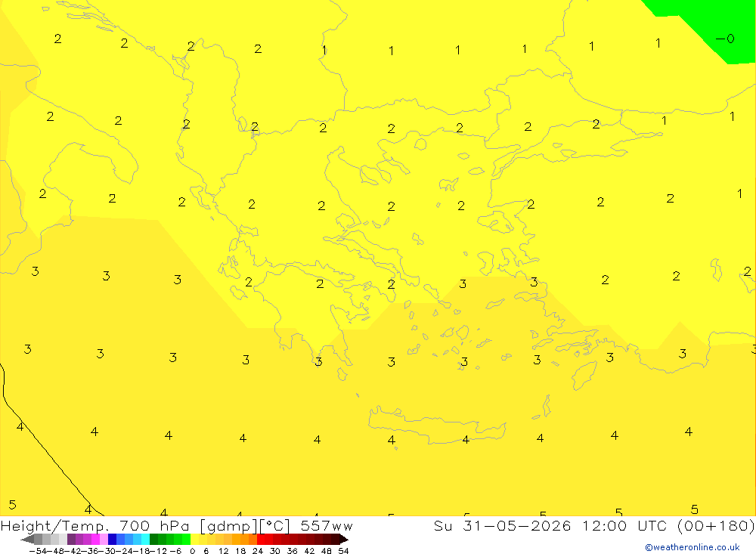The height and width of the screenshot is (554, 756).
Task: Click the dark-red right arrow of color scale
Action: click(344, 539)
